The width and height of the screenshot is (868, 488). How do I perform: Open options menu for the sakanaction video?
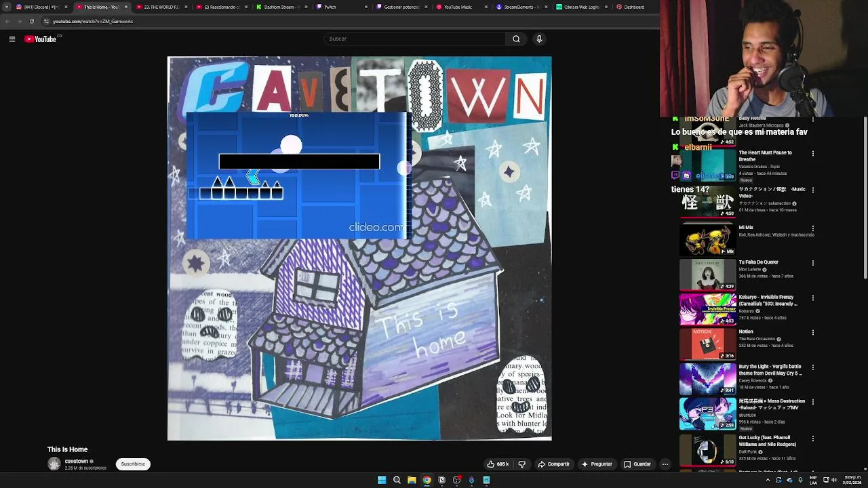[x=812, y=190]
